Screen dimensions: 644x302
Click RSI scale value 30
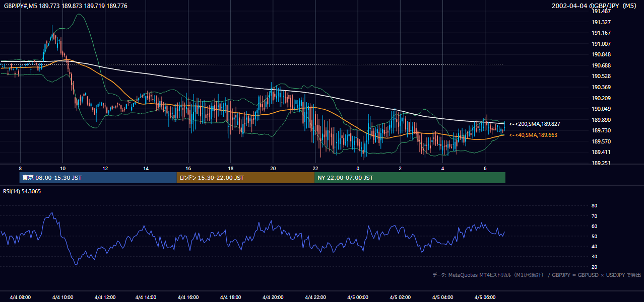(x=594, y=257)
